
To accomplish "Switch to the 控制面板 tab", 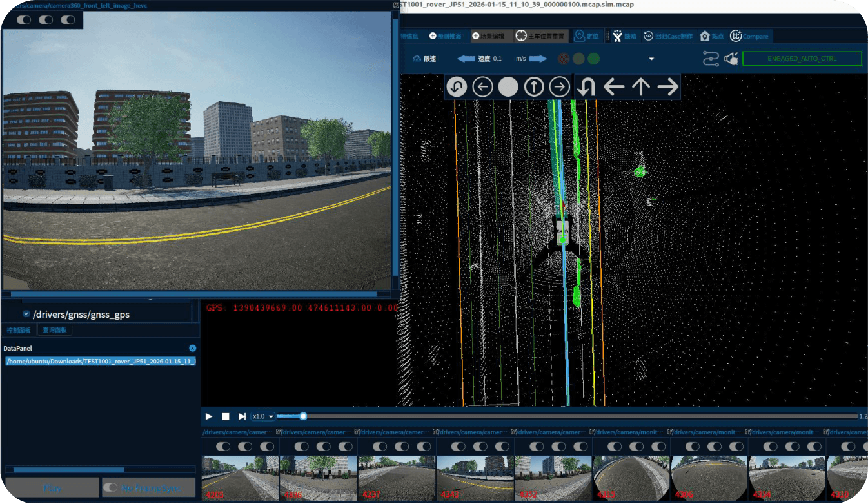I will pos(19,330).
